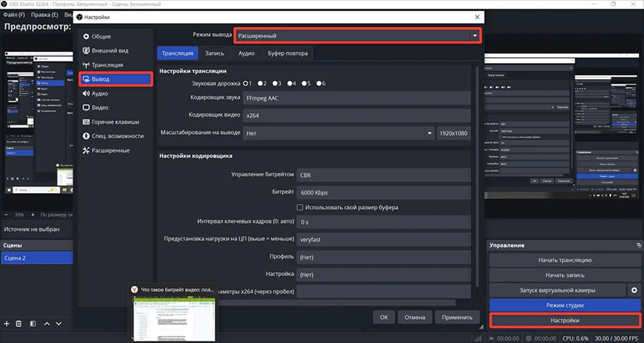The width and height of the screenshot is (644, 343).
Task: Select audio track 6 radio button
Action: pyautogui.click(x=319, y=83)
